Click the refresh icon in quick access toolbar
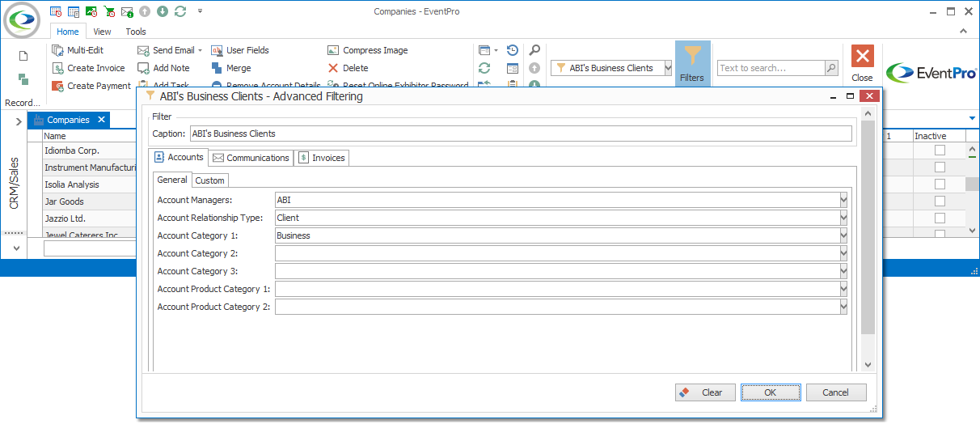 point(180,11)
